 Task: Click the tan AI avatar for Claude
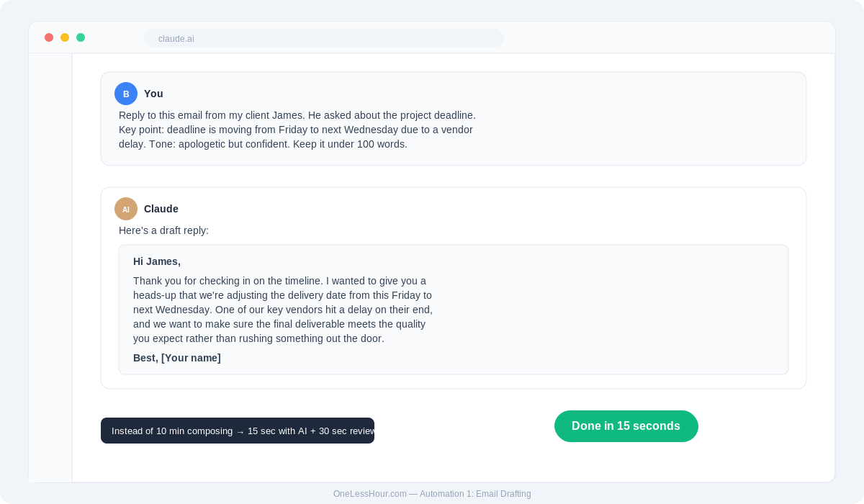click(x=126, y=209)
